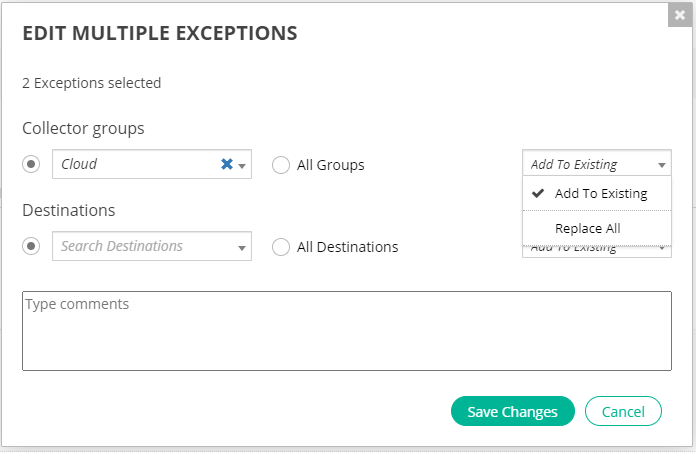The image size is (696, 452).
Task: Select the specific destinations radio button
Action: click(x=31, y=246)
